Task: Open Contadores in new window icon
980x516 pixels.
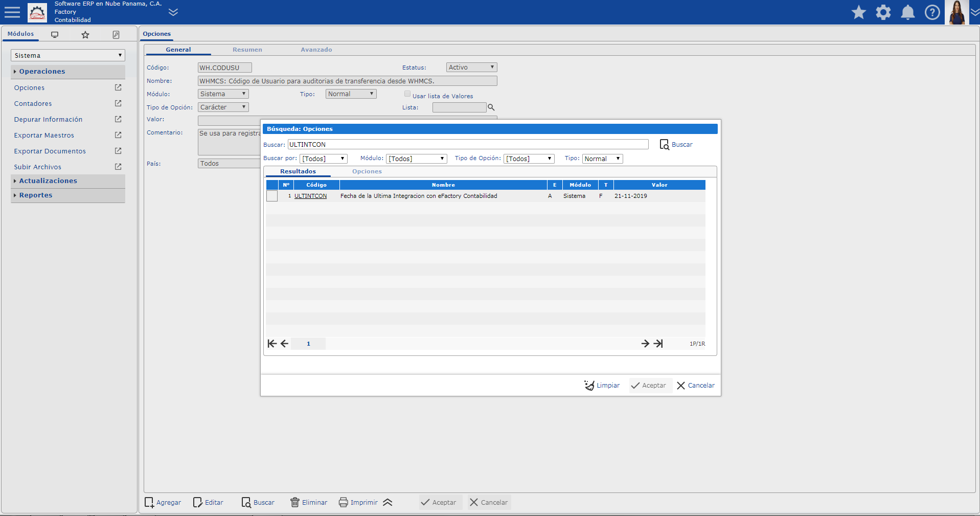Action: (x=118, y=103)
